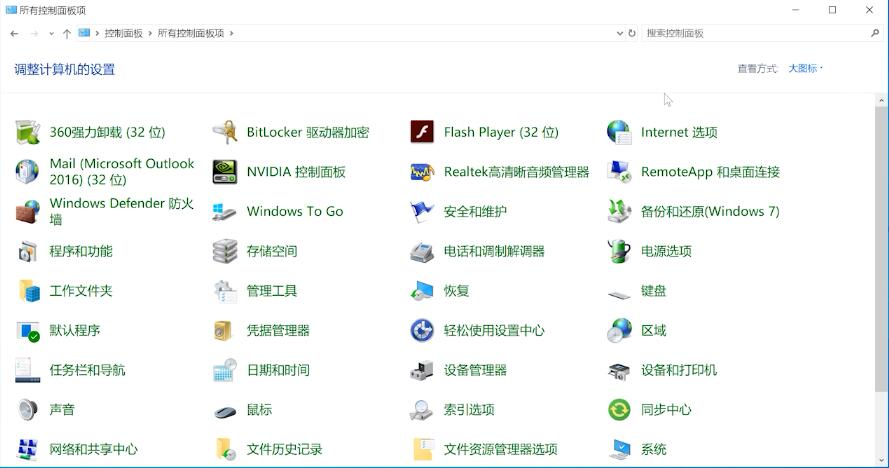Click the control panel icon in address bar

click(84, 33)
